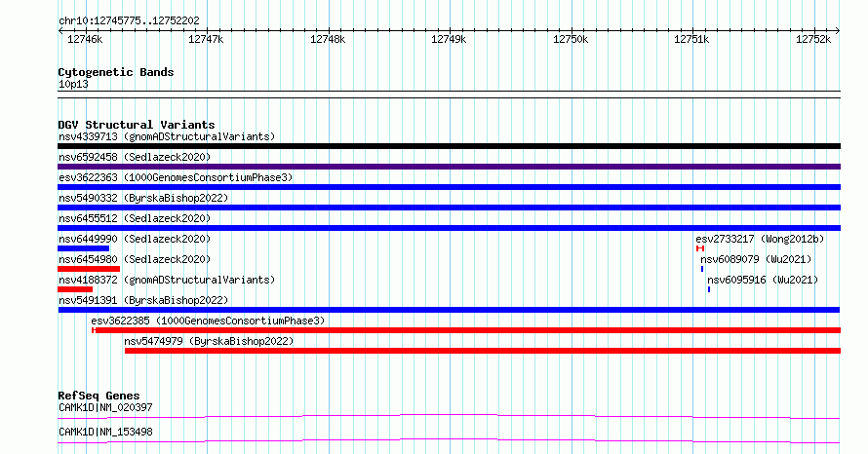Click the 12747k ruler tick label
868x454 pixels.
[x=206, y=39]
